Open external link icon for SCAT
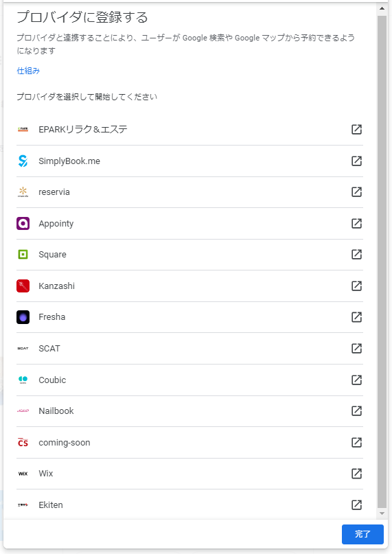 [x=356, y=348]
